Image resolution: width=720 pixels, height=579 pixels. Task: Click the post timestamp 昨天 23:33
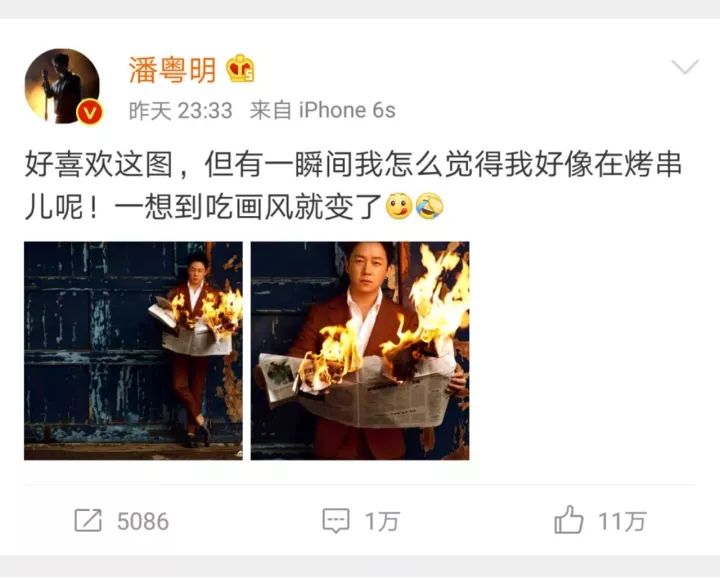click(x=180, y=111)
